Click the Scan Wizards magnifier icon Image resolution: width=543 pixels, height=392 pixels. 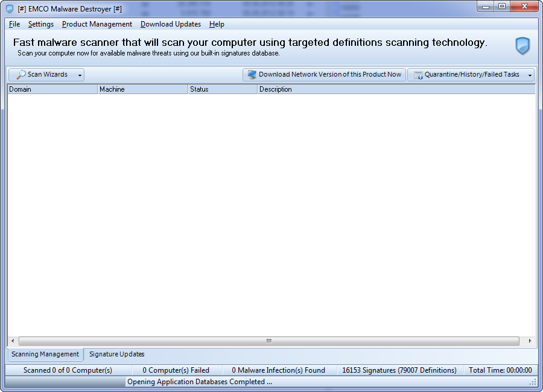21,74
